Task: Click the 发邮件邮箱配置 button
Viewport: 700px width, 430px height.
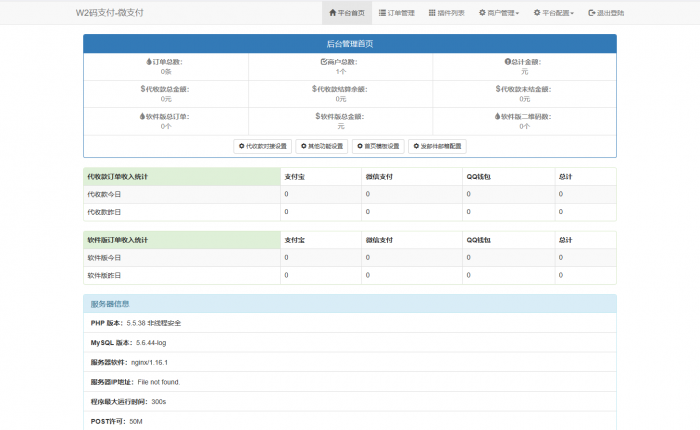Action: [437, 146]
